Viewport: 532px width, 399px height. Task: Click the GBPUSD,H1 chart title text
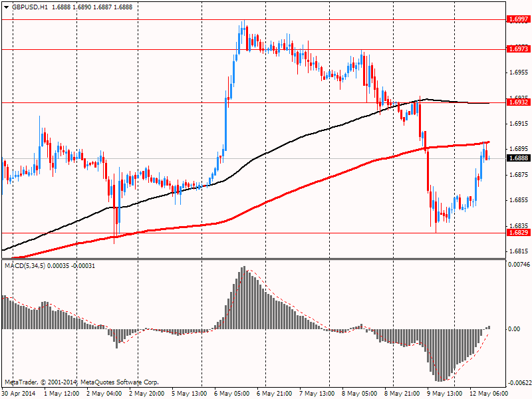click(30, 7)
